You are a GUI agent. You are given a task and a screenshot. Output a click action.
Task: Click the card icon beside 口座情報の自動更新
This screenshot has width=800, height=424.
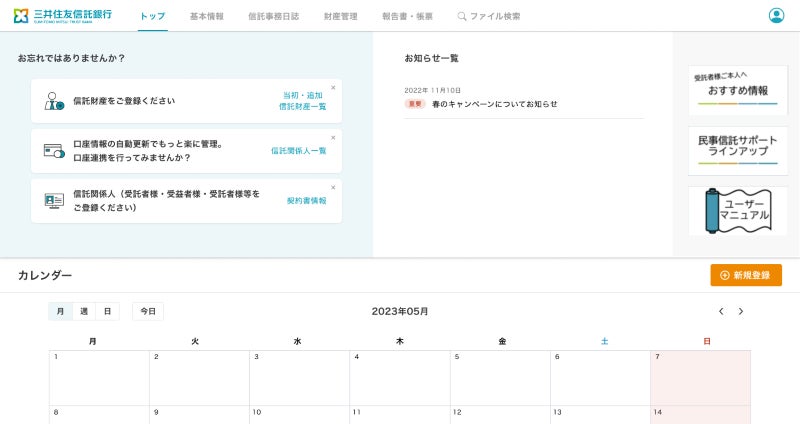click(54, 151)
